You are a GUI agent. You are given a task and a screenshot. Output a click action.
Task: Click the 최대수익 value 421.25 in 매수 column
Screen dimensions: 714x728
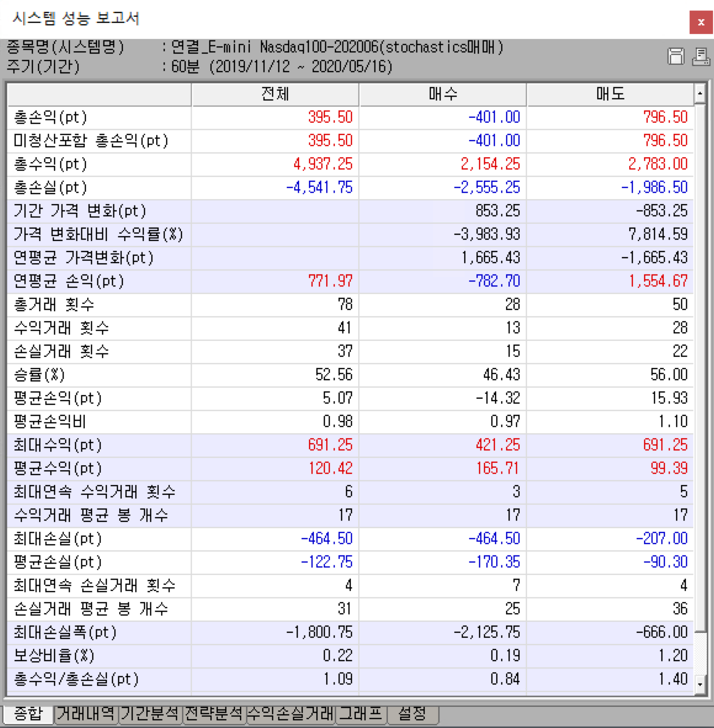coord(498,445)
